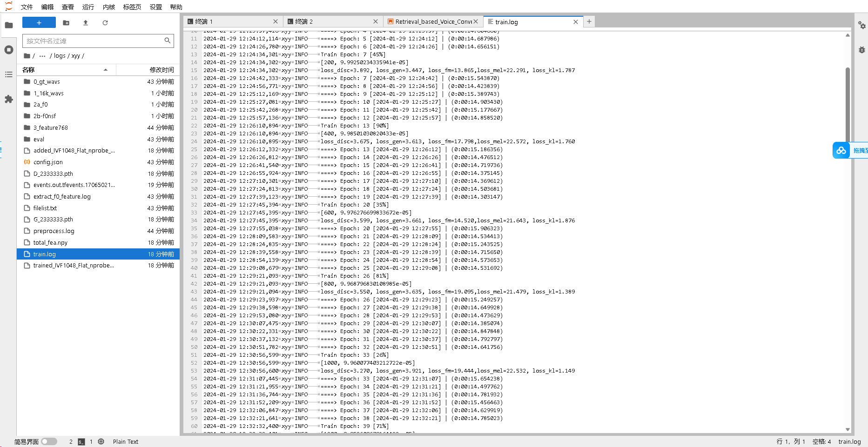This screenshot has height=447, width=868.
Task: Open property inspector gears icon at right
Action: pos(862,25)
